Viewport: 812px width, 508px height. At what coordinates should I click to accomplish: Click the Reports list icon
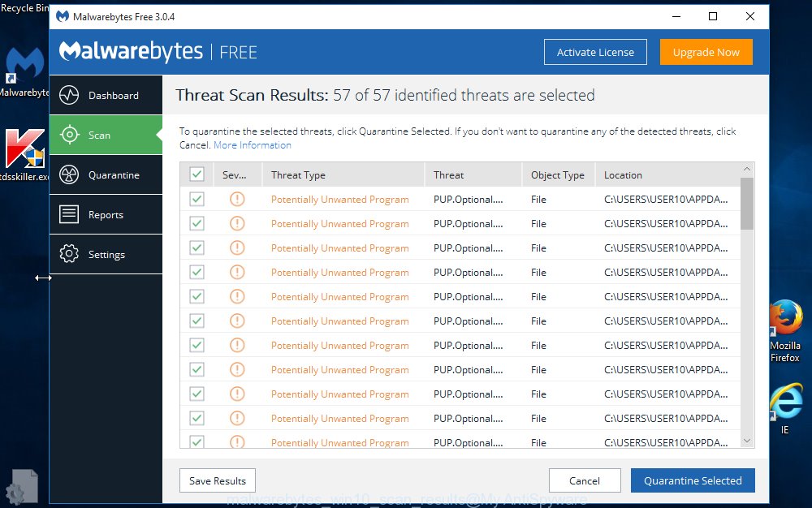[x=69, y=214]
